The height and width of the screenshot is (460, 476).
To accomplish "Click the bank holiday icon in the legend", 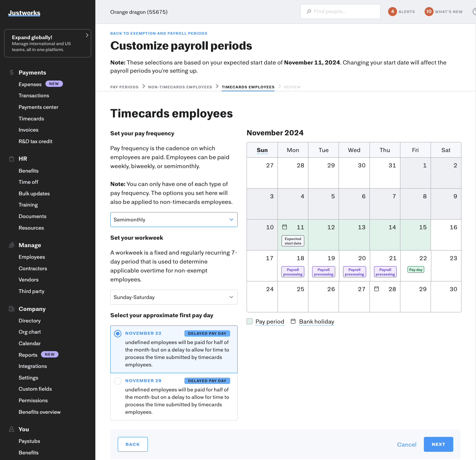I will pos(293,321).
